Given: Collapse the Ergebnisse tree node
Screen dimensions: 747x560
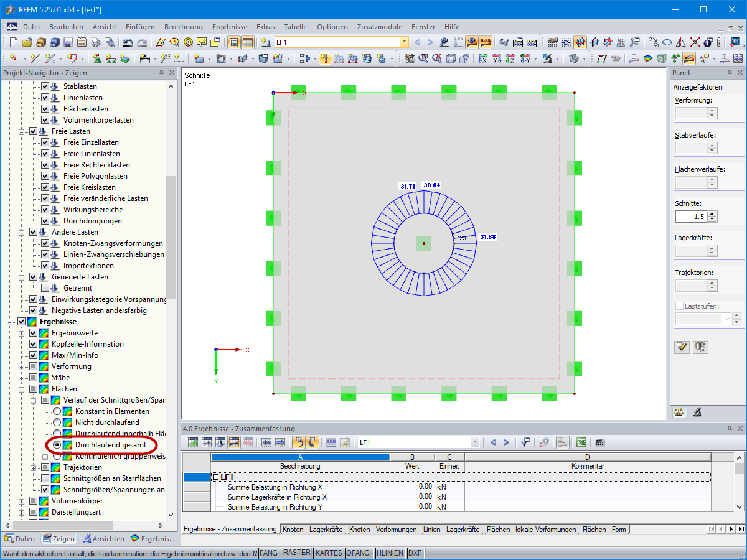Looking at the screenshot, I should coord(10,322).
